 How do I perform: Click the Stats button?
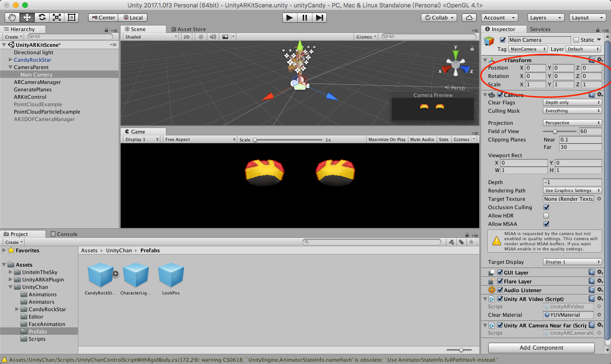pos(444,140)
